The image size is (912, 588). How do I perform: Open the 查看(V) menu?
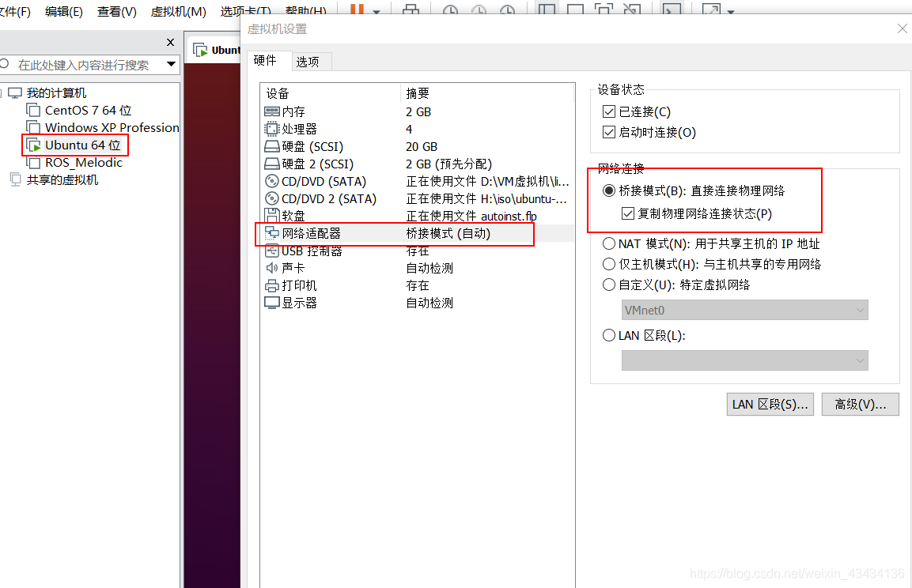tap(116, 12)
